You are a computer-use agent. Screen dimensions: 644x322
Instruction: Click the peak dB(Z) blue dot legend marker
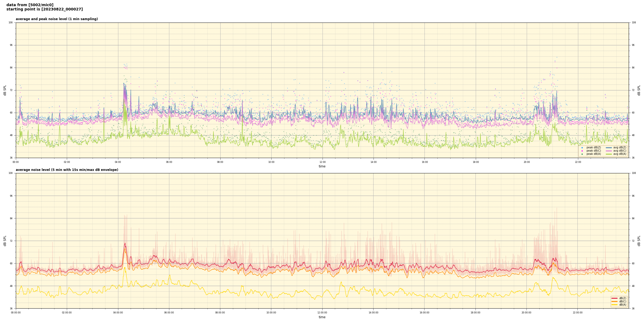pos(582,148)
